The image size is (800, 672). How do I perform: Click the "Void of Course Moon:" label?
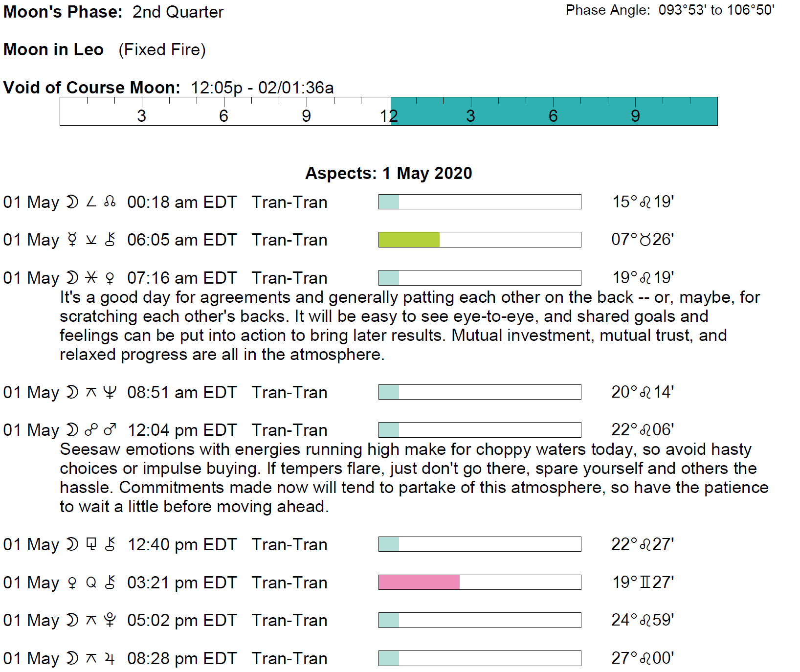[91, 88]
